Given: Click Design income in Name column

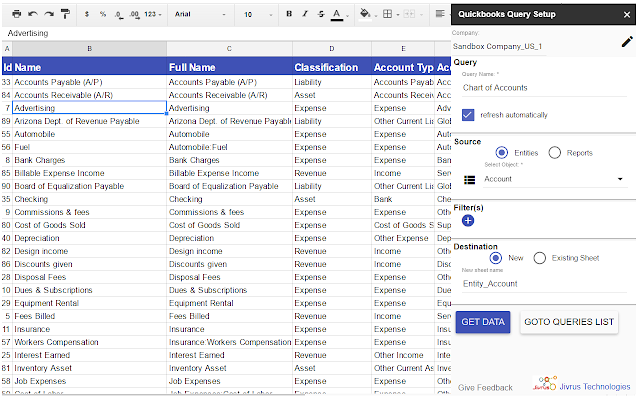Looking at the screenshot, I should pyautogui.click(x=89, y=251).
